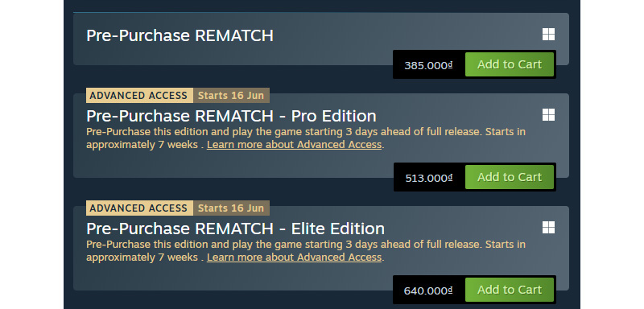Click the Elite Edition early access description text
This screenshot has height=309, width=644.
306,251
